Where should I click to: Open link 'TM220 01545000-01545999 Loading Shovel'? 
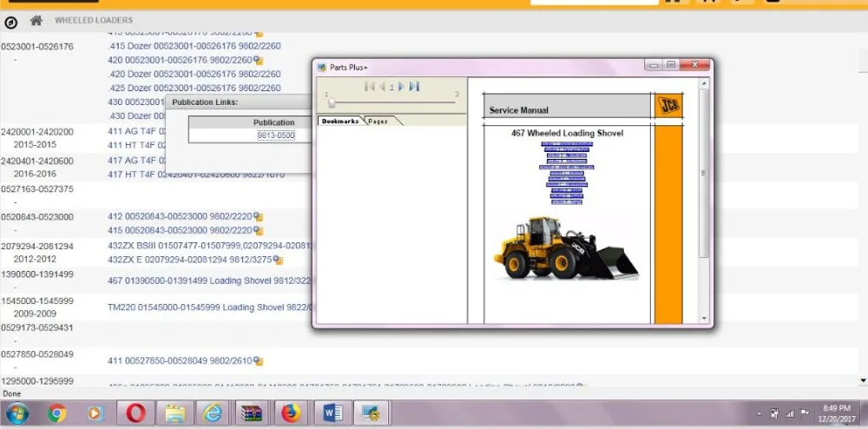click(x=210, y=307)
